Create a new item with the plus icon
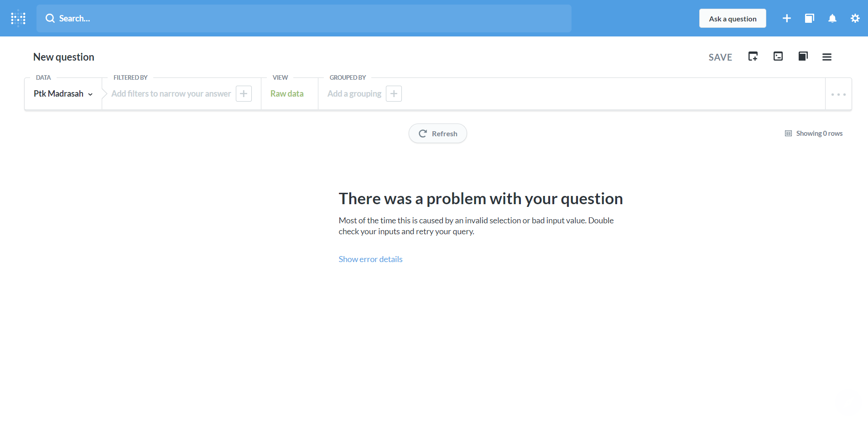868x422 pixels. (786, 18)
